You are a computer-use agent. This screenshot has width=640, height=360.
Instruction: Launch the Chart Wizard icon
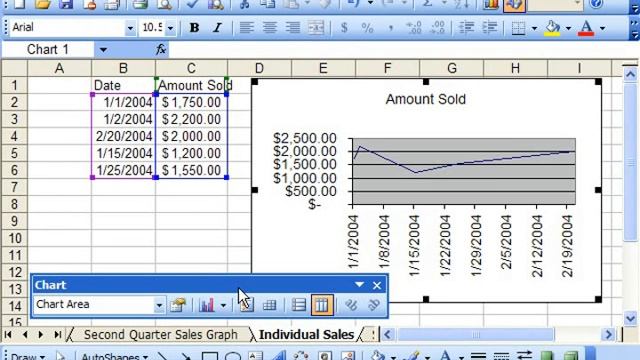coord(491,4)
